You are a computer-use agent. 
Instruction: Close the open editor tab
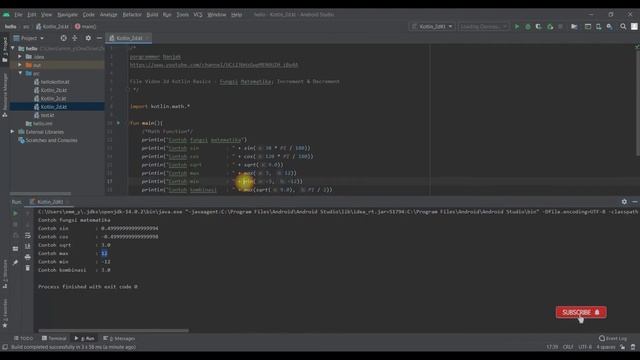[148, 38]
